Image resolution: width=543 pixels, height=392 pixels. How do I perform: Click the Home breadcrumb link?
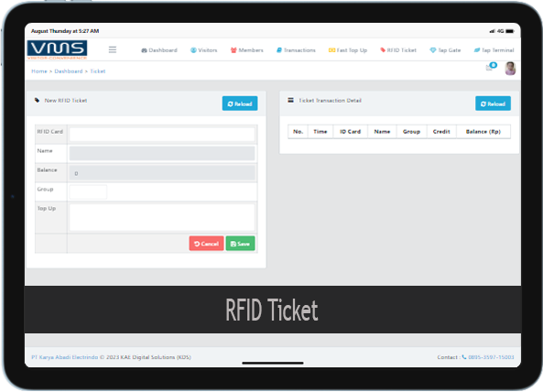coord(39,71)
